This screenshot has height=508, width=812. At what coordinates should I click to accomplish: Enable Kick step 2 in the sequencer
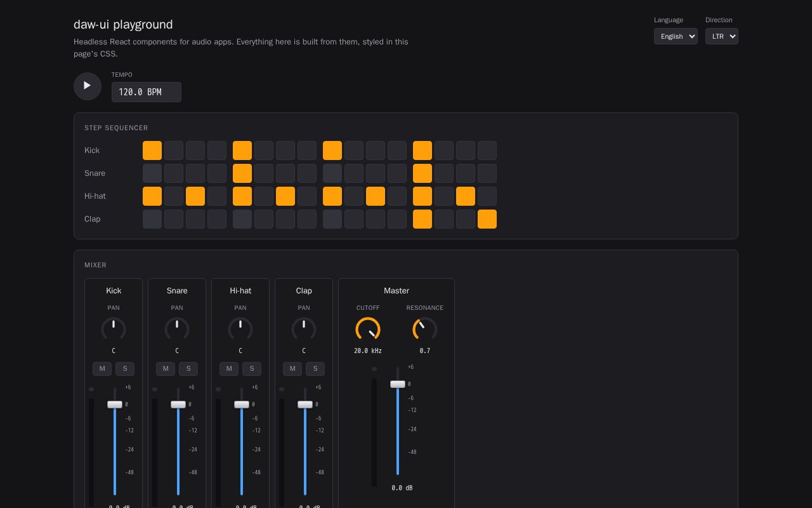click(174, 150)
